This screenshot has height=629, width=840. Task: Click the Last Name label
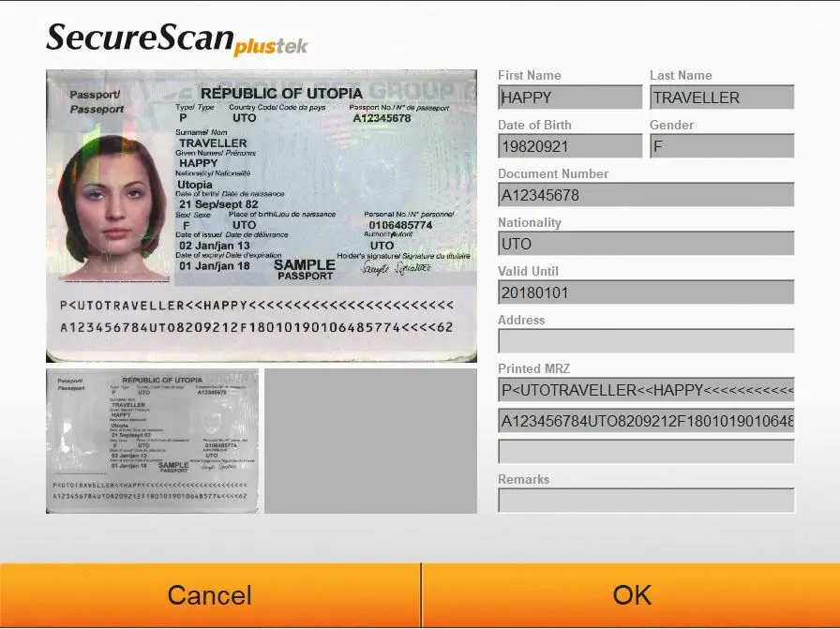pos(681,76)
